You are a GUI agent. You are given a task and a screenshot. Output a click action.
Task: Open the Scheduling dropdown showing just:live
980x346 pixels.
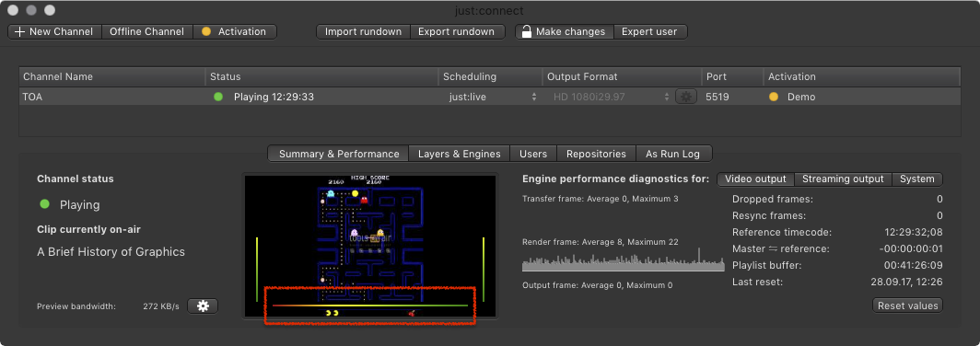click(x=493, y=97)
